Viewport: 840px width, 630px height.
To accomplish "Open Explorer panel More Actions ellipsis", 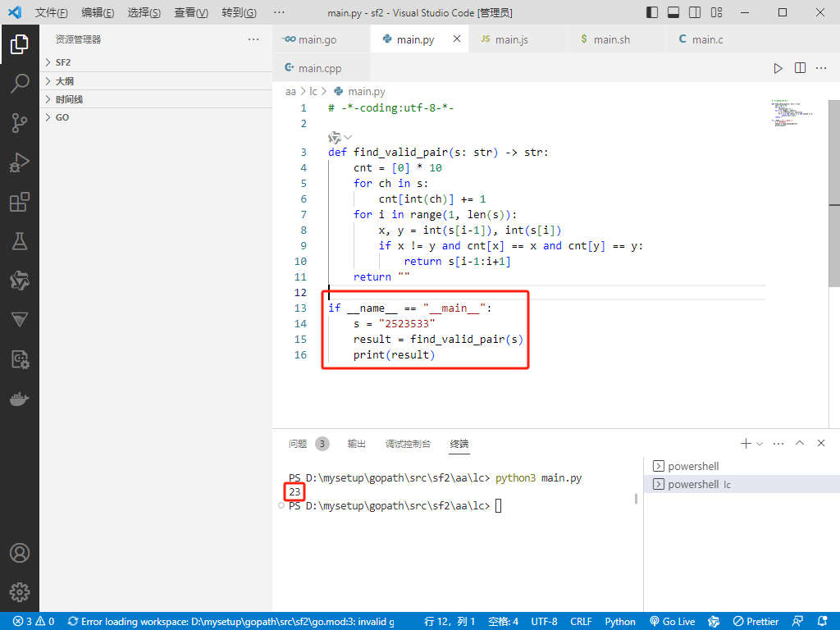I will click(x=253, y=39).
